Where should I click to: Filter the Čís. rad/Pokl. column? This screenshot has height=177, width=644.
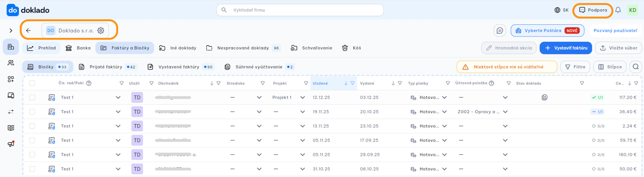pyautogui.click(x=121, y=83)
